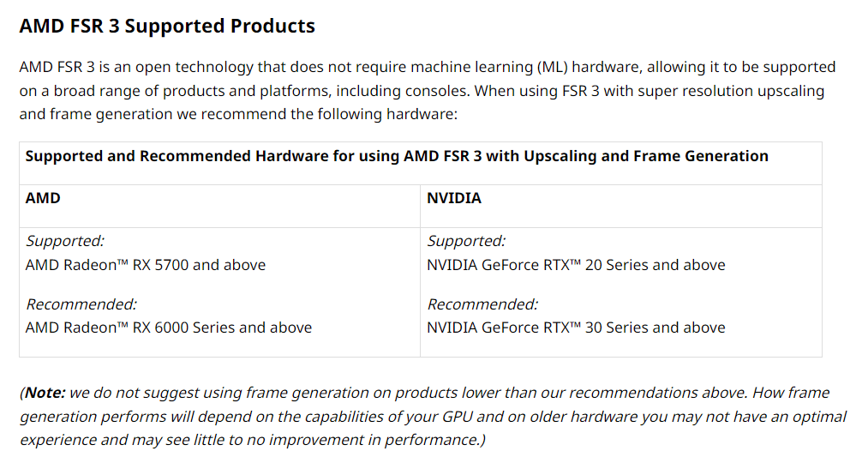Viewport: 868px width, 463px height.
Task: Click 'NVIDIA GeForce RTX 30 Series and above'
Action: point(576,328)
